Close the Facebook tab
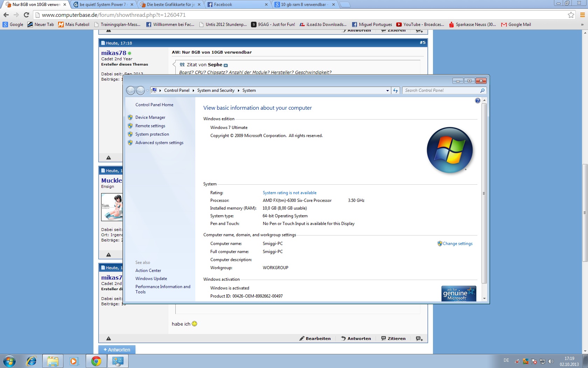Screen dimensions: 588x368 pyautogui.click(x=266, y=5)
